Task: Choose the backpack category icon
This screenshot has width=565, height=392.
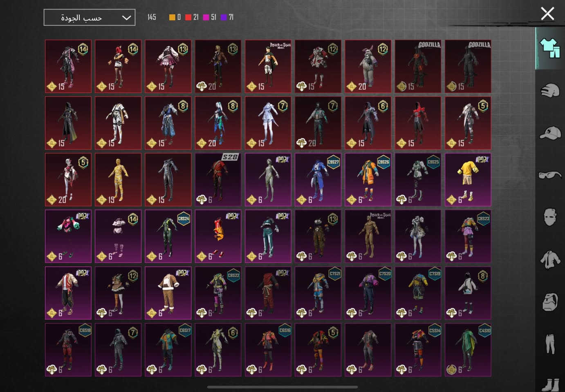Action: pyautogui.click(x=549, y=302)
